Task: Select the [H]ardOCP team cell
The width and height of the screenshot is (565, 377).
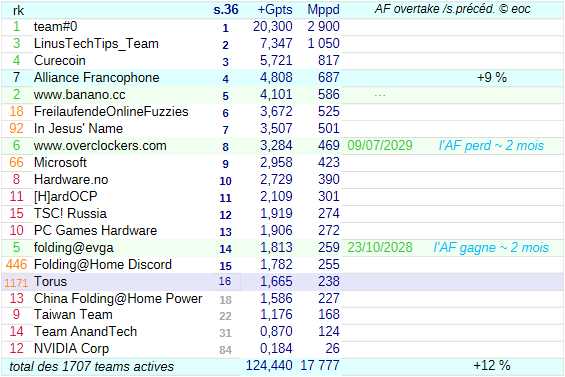Action: (x=66, y=196)
